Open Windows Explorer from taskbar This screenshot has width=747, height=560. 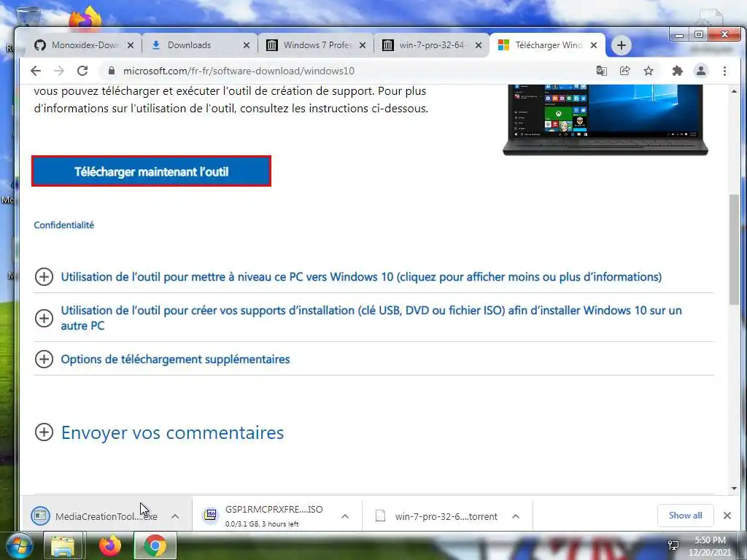coord(63,545)
